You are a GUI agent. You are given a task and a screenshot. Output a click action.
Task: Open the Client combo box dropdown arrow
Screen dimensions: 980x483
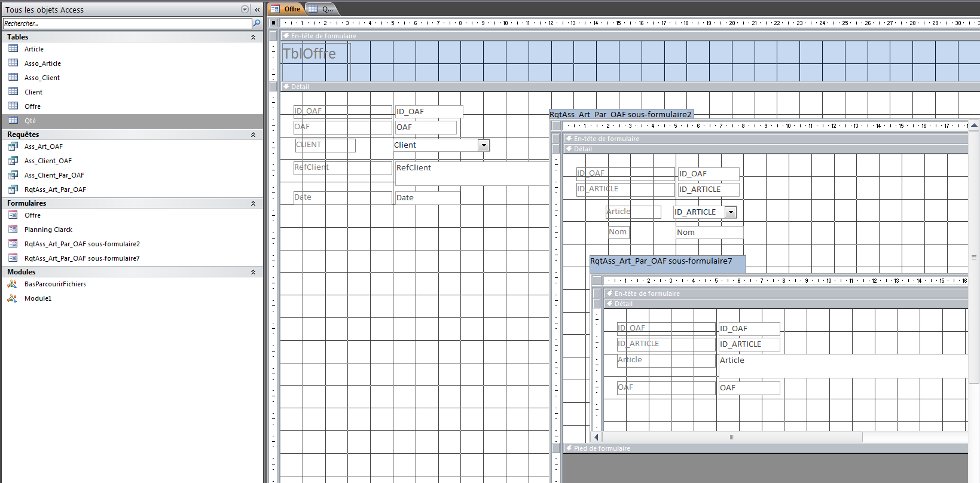(x=484, y=145)
